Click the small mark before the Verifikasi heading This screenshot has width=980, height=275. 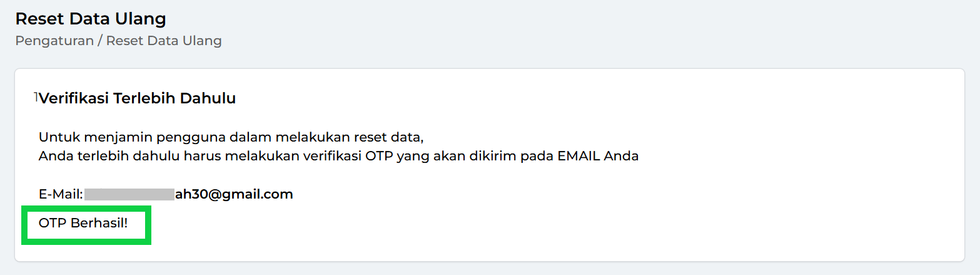[36, 96]
